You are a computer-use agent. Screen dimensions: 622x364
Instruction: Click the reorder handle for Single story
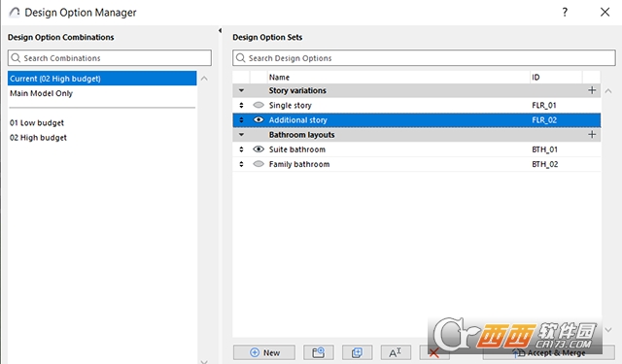coord(241,105)
